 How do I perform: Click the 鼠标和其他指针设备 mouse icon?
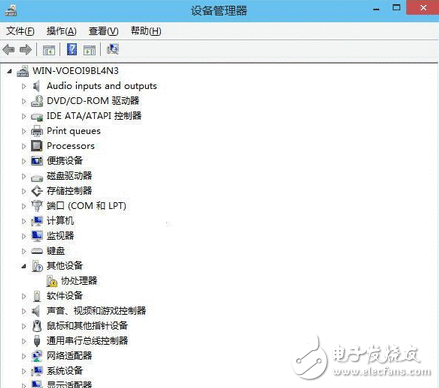coord(37,326)
